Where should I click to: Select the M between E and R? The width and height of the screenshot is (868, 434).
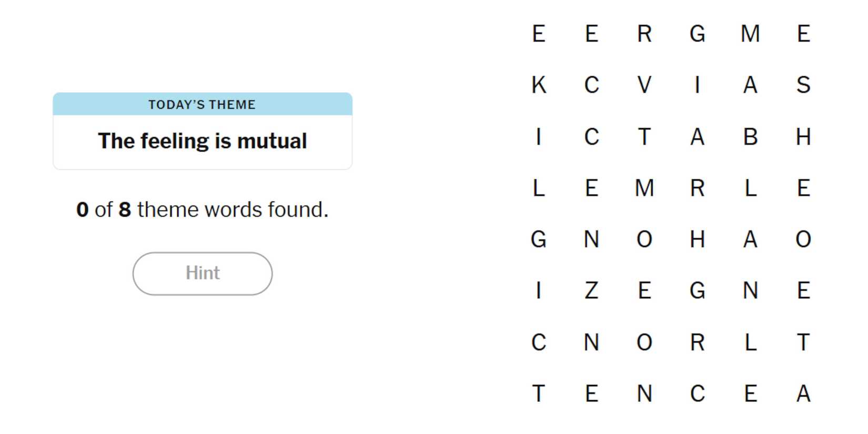click(644, 188)
